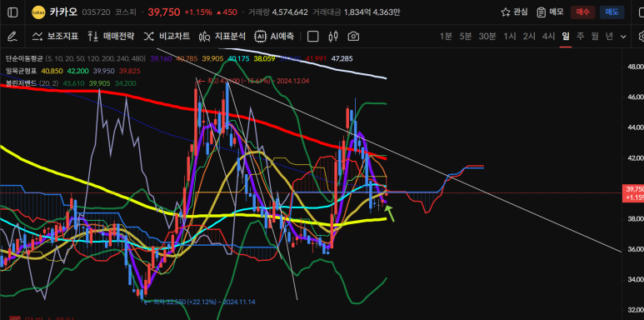Click moving average value 40,175
644x320 pixels.
[x=238, y=59]
